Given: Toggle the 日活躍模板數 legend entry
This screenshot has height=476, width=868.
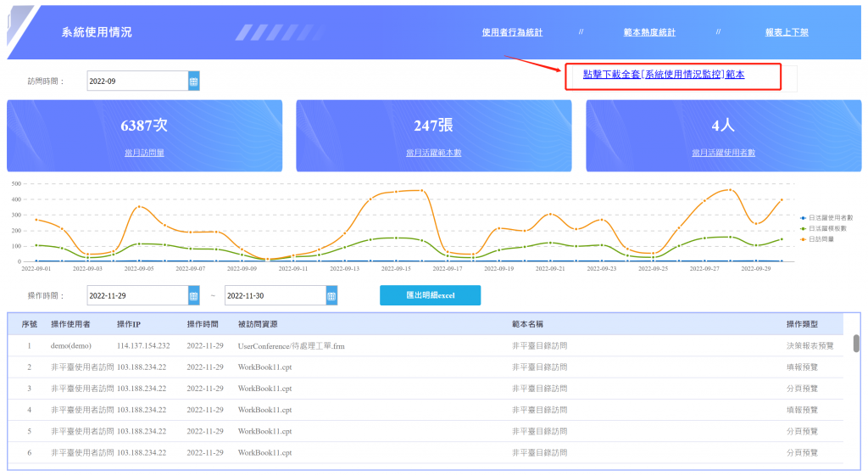Looking at the screenshot, I should pyautogui.click(x=823, y=228).
